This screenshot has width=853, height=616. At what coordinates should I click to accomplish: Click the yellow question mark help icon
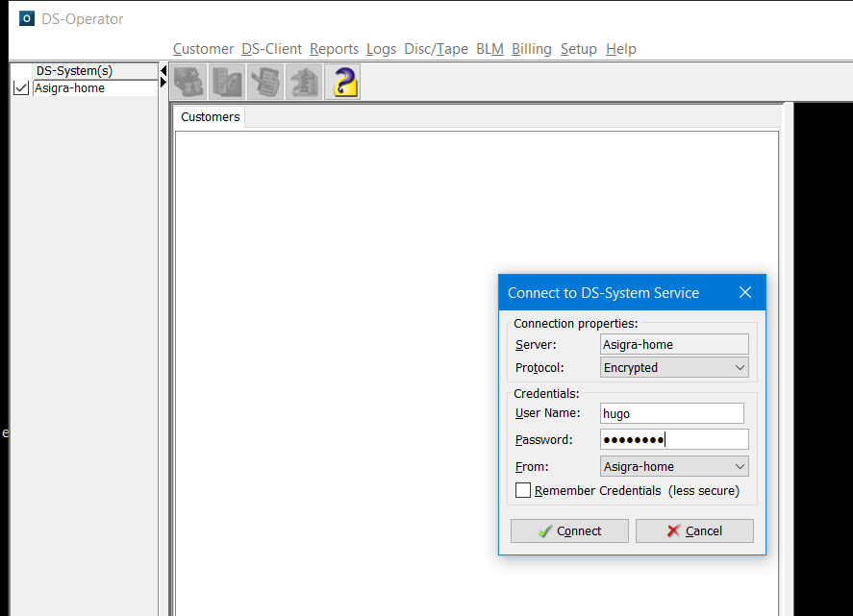click(x=341, y=82)
